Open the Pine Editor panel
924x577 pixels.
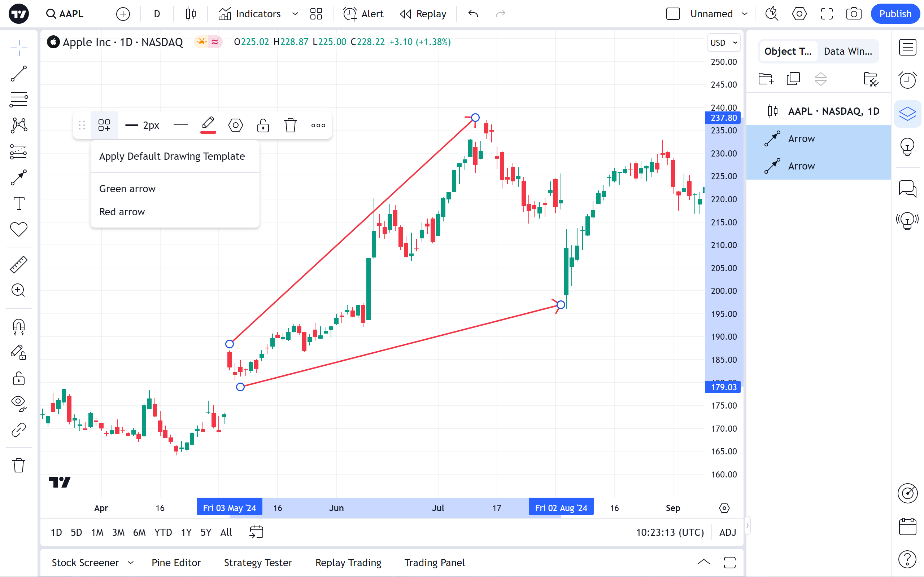[x=176, y=563]
